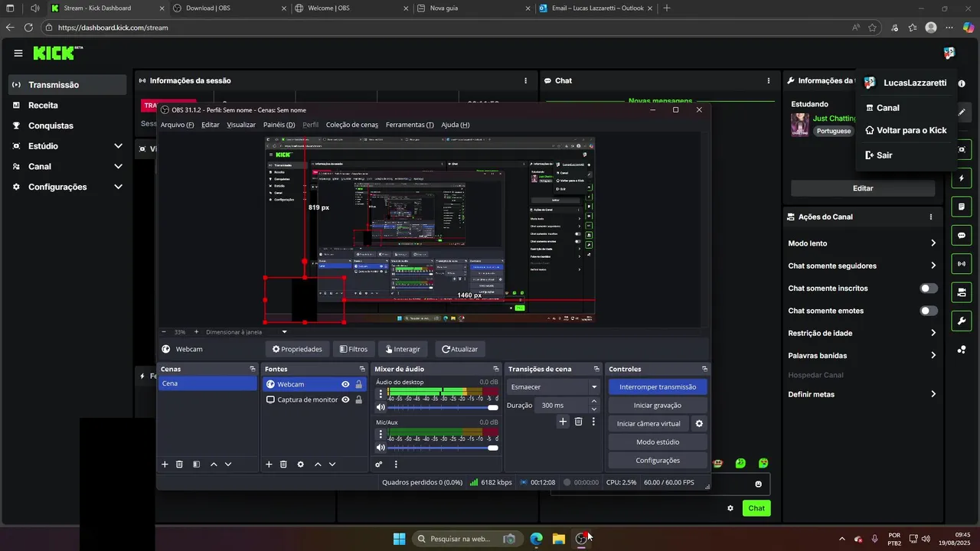Click Iniciar câmera virtual button
This screenshot has height=551, width=980.
[x=648, y=423]
